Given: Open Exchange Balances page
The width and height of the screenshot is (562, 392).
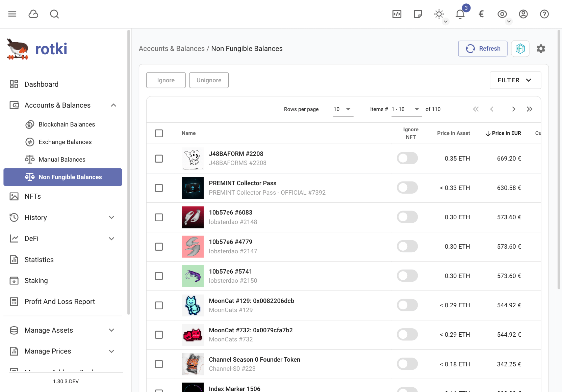Looking at the screenshot, I should coord(62,142).
